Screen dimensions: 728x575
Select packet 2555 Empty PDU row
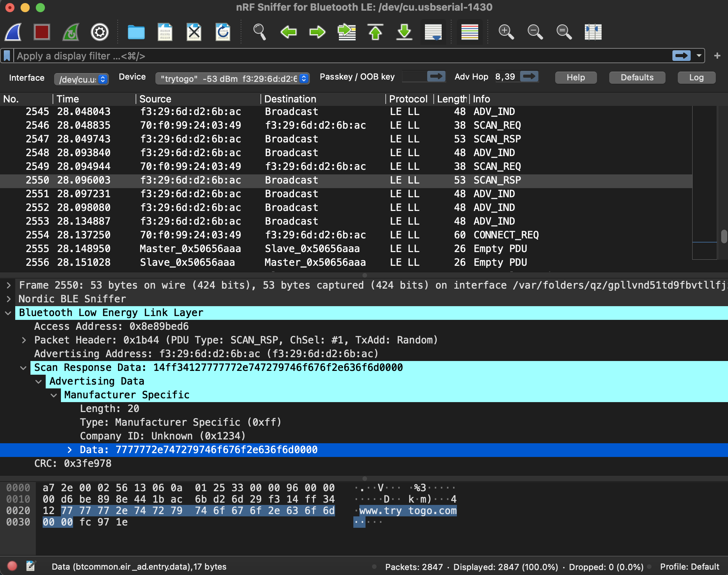tap(346, 249)
